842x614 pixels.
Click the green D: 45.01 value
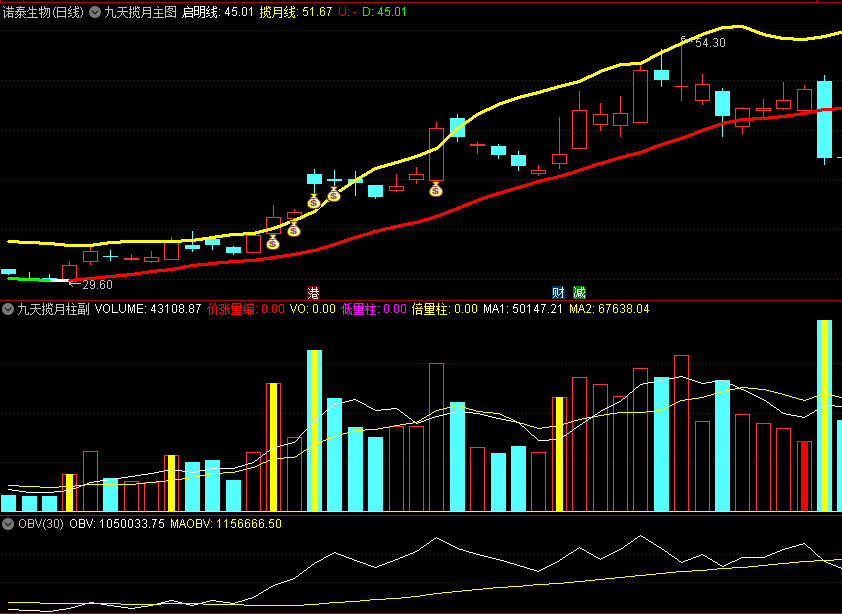384,12
